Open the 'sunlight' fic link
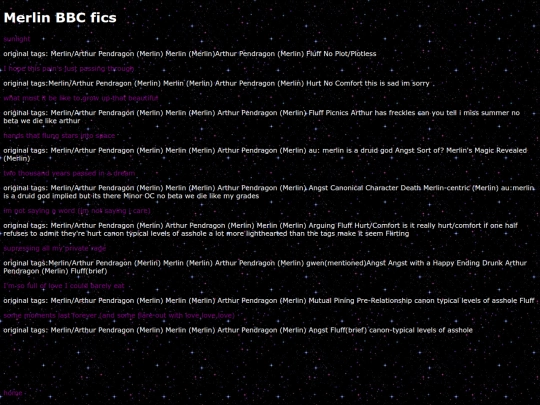Image resolution: width=540 pixels, height=405 pixels. pos(17,39)
